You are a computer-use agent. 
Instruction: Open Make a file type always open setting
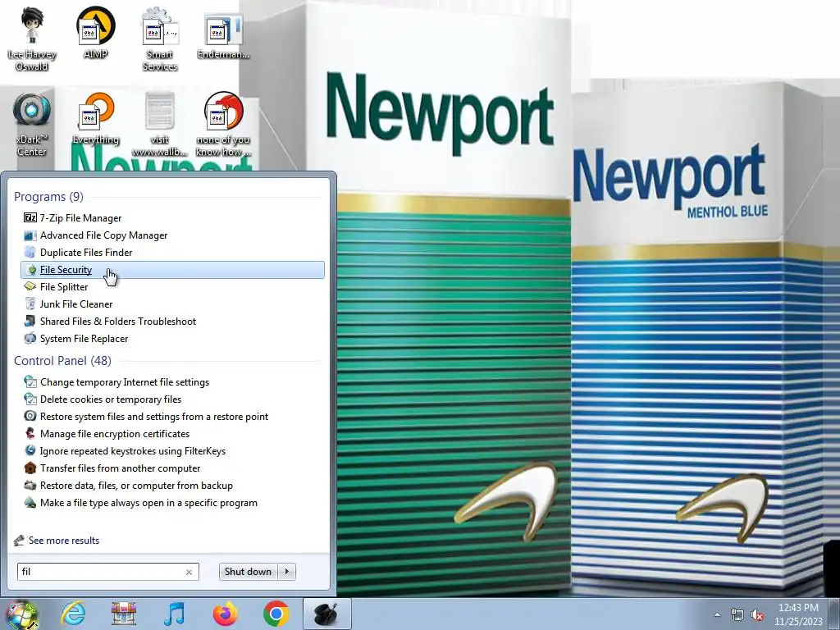click(172, 503)
